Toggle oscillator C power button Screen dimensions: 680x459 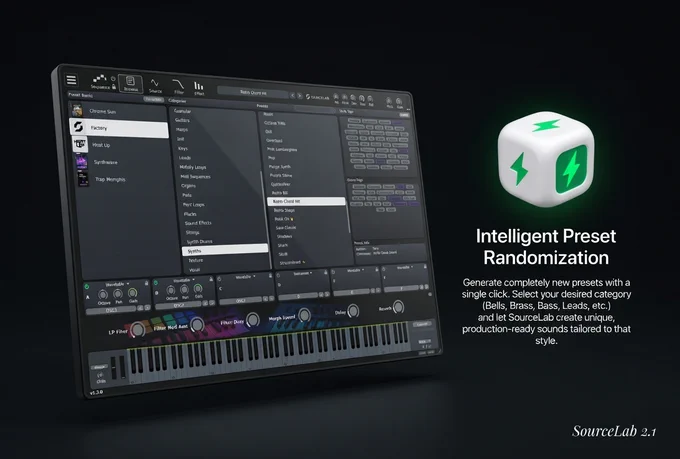220,278
